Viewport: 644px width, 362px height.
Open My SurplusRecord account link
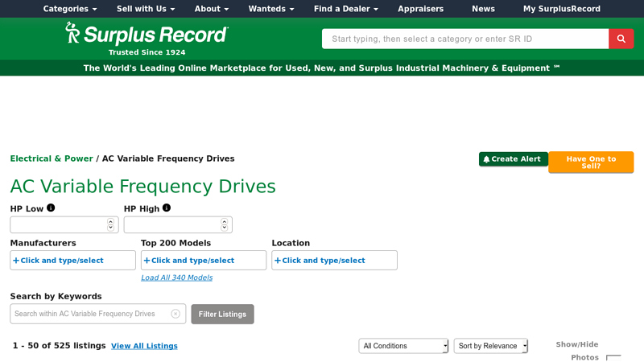[561, 9]
